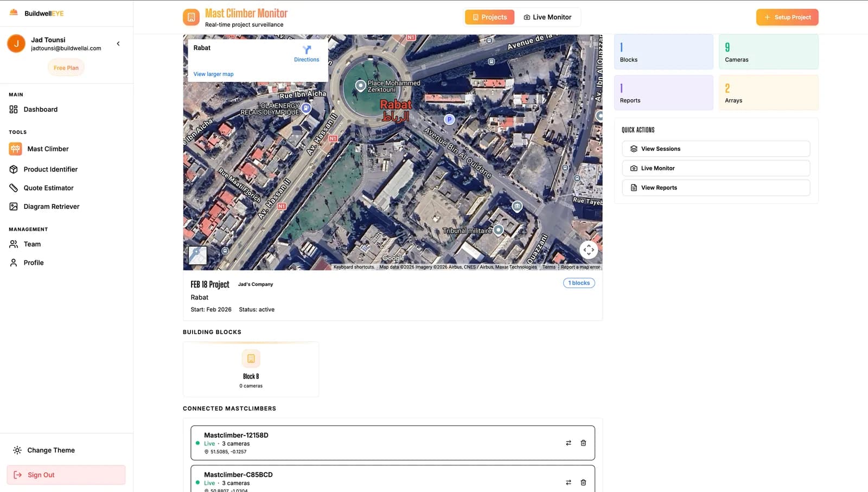This screenshot has width=868, height=492.
Task: Click the 'Status: active' text
Action: click(x=257, y=310)
